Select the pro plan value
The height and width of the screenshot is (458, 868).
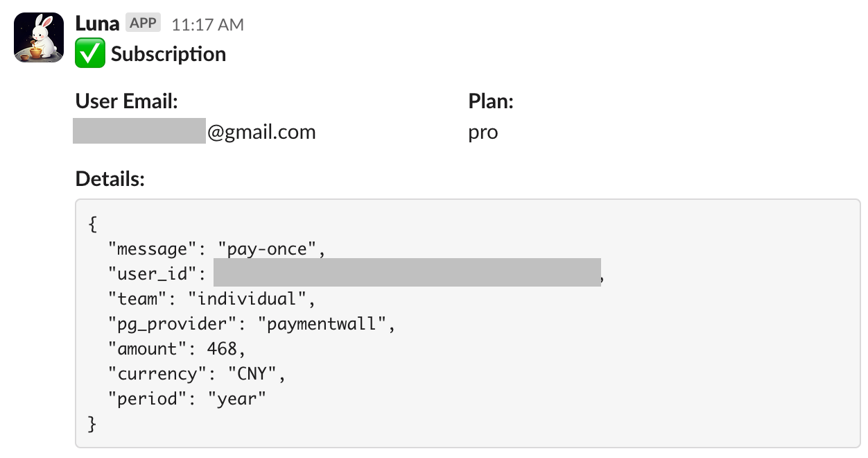pos(483,133)
